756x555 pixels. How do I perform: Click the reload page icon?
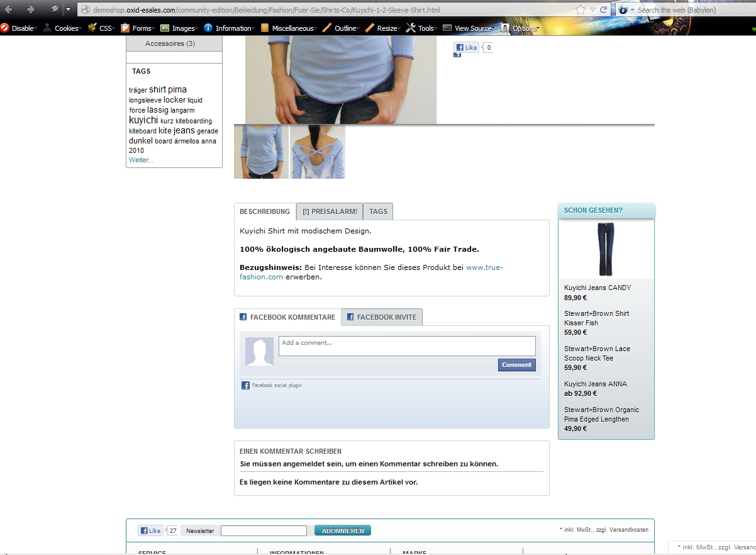click(x=604, y=9)
